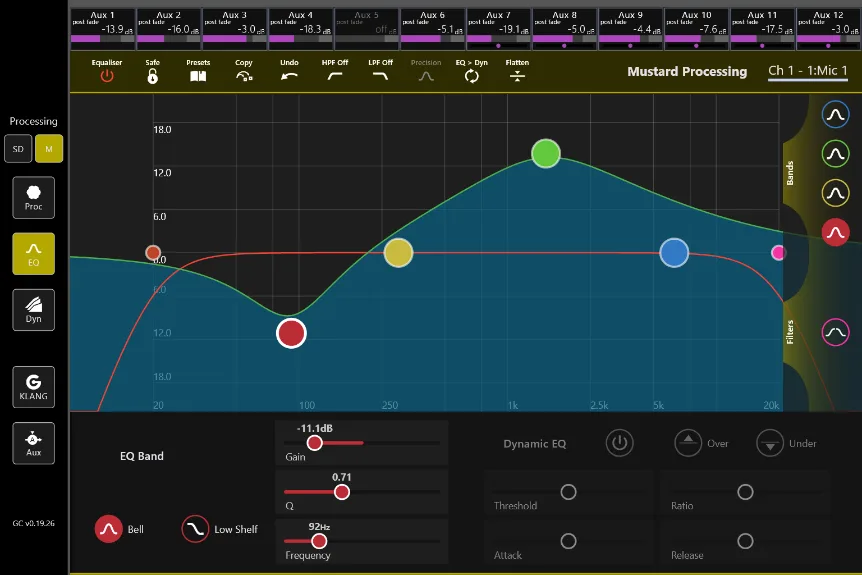Click the Safe lock icon
This screenshot has height=575, width=862.
tap(152, 76)
